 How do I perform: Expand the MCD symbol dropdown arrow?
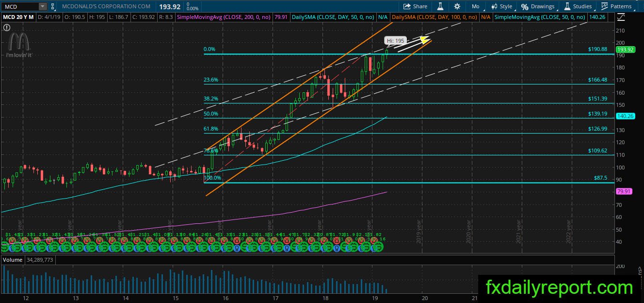click(43, 6)
